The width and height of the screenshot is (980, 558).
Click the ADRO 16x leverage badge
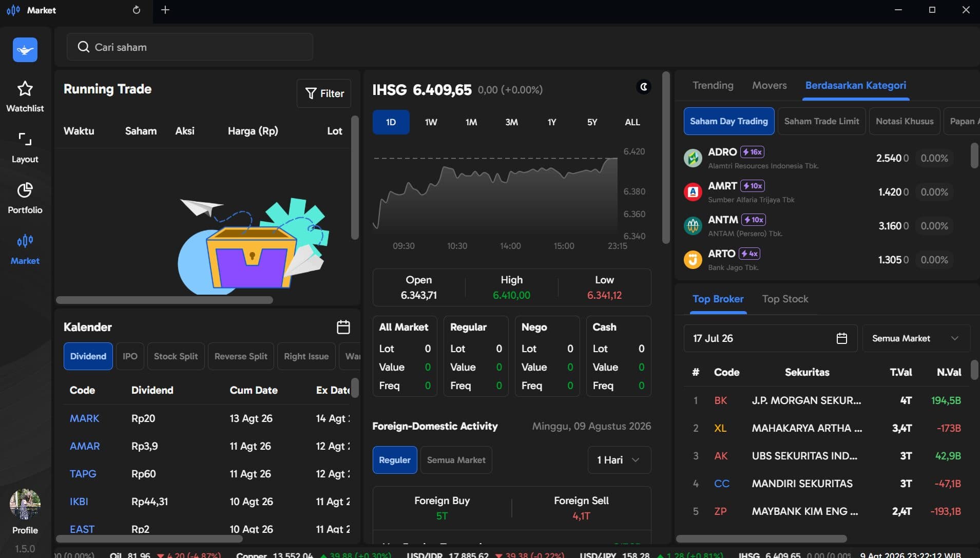[x=753, y=152]
